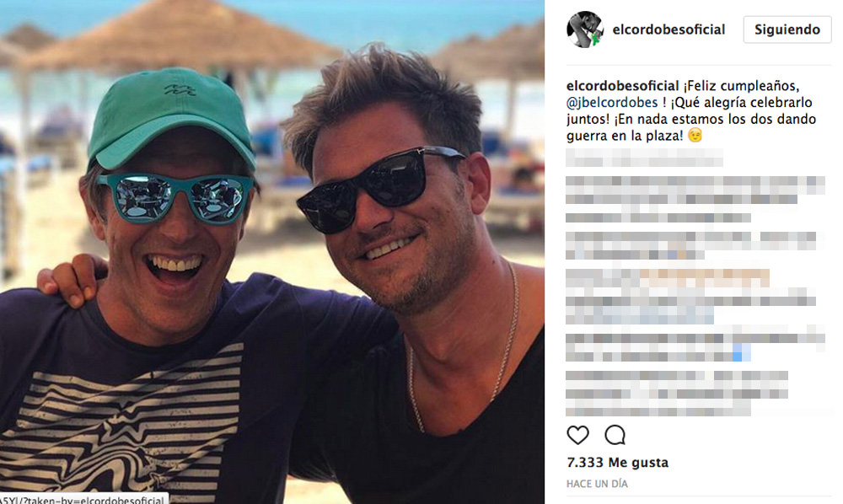
Task: Like the post with the heart icon
Action: pyautogui.click(x=578, y=435)
